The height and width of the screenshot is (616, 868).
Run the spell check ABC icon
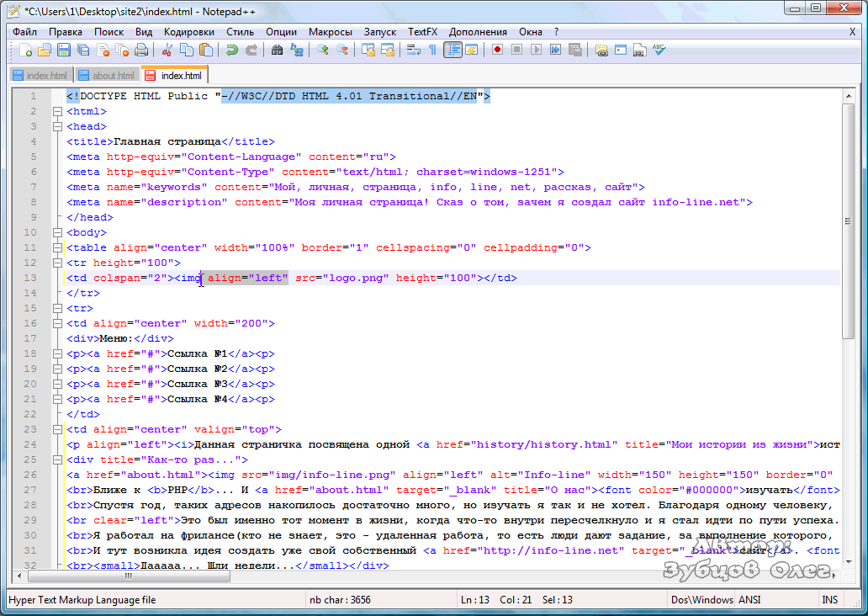coord(659,50)
